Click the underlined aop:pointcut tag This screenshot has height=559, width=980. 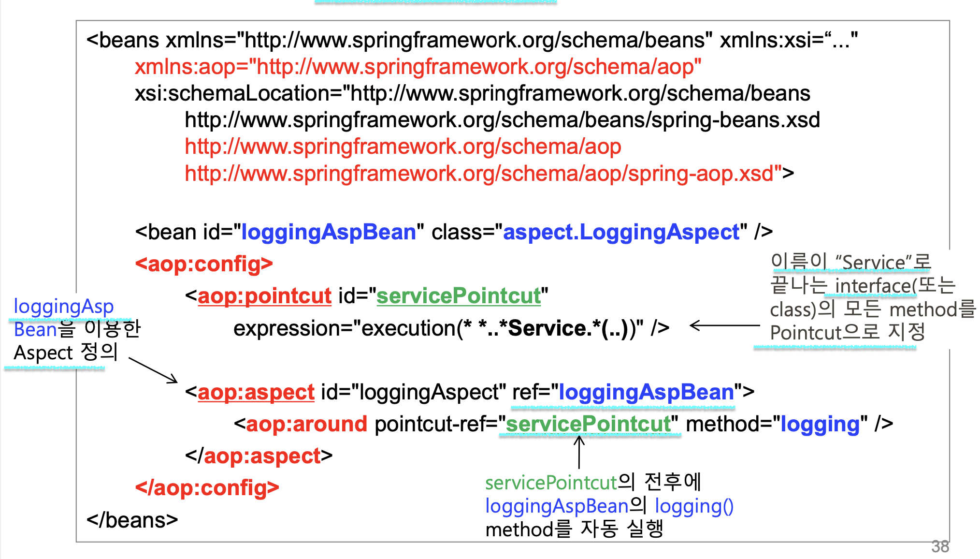[x=264, y=296]
